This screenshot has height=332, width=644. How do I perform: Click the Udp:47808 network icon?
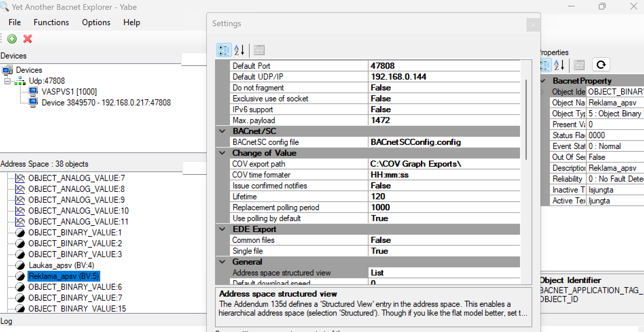(20, 81)
